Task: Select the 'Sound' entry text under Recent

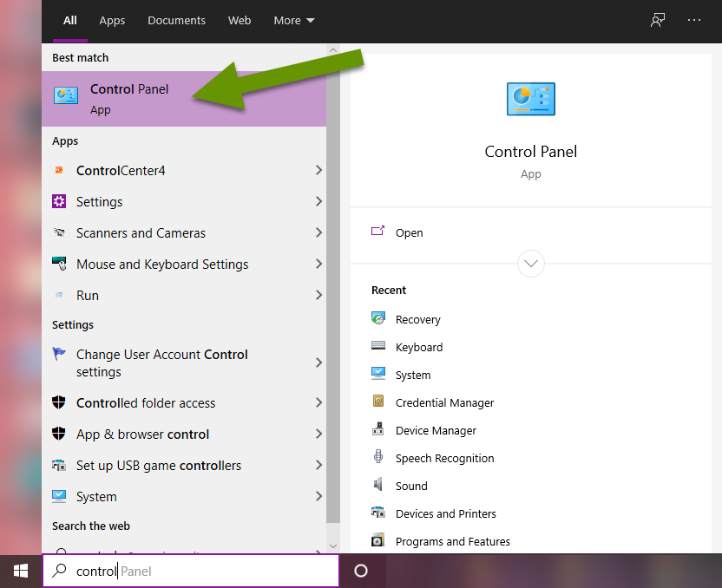Action: pos(411,486)
